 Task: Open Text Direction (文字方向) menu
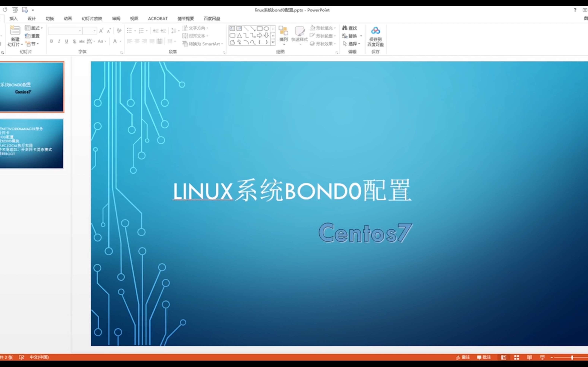195,28
